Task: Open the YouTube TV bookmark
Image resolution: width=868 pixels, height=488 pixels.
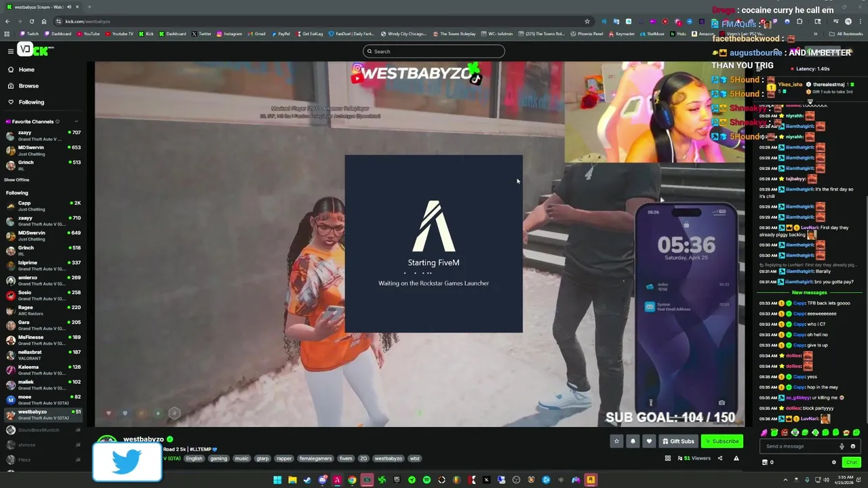Action: pyautogui.click(x=119, y=34)
